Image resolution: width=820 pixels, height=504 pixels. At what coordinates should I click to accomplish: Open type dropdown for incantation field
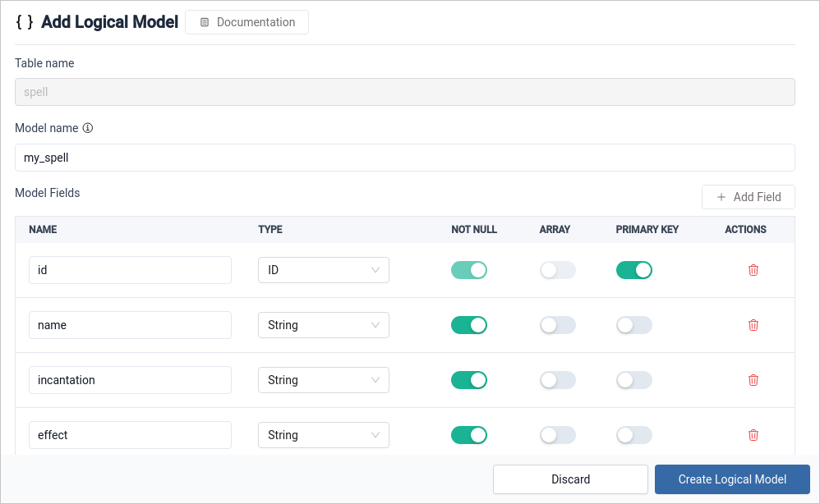[323, 380]
